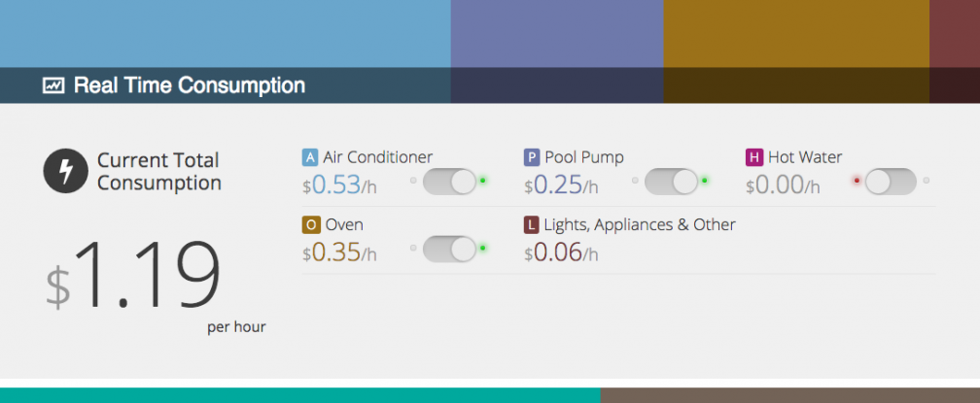
Task: Turn off the Air Conditioner switch
Action: pyautogui.click(x=449, y=182)
